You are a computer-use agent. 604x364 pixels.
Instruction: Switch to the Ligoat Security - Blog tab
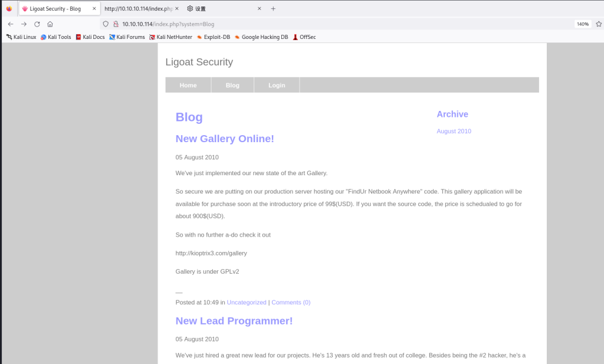click(60, 8)
